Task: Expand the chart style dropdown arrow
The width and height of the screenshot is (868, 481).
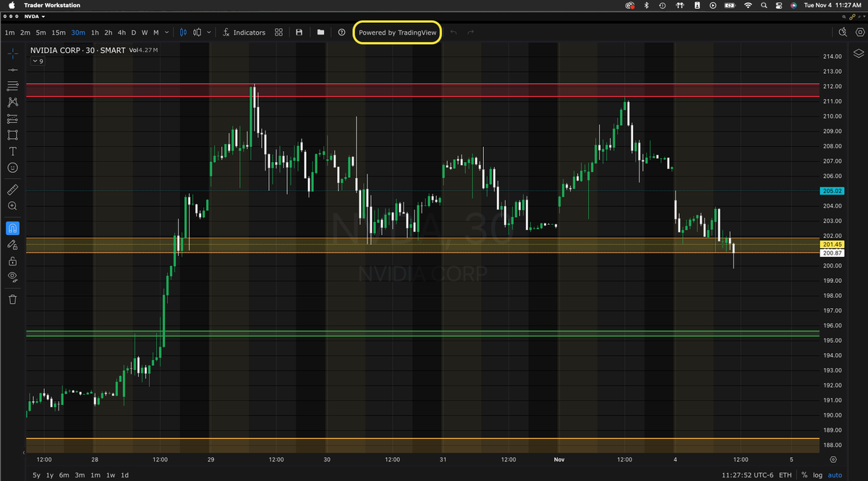Action: click(210, 33)
